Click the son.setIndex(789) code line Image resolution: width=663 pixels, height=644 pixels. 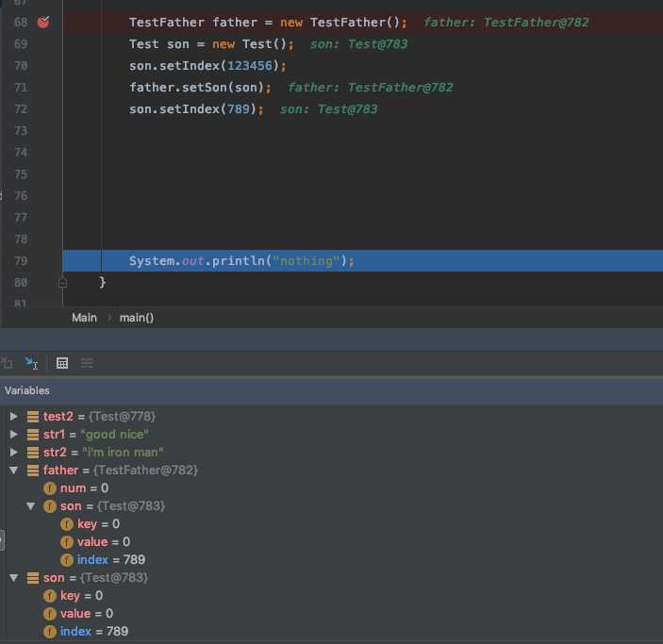[x=196, y=109]
